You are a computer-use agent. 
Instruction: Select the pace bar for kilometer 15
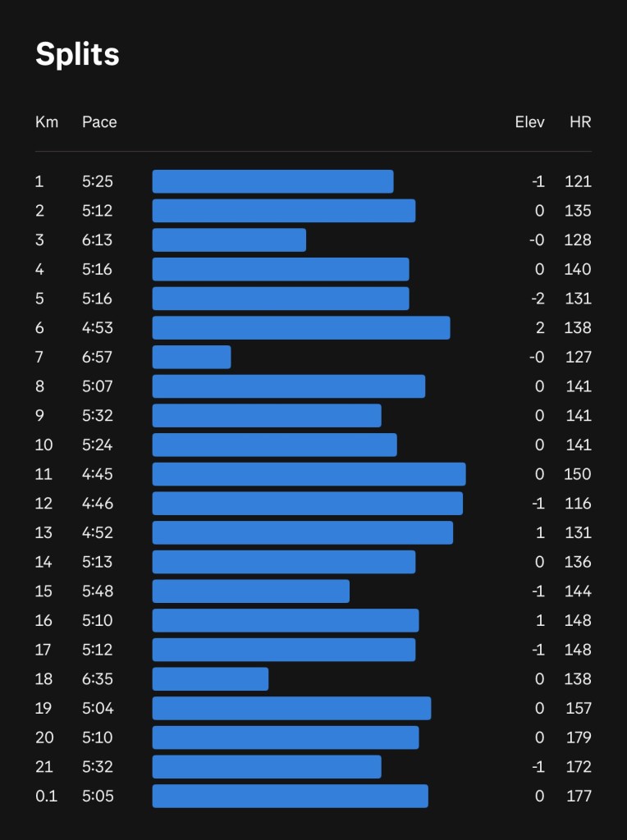[250, 591]
